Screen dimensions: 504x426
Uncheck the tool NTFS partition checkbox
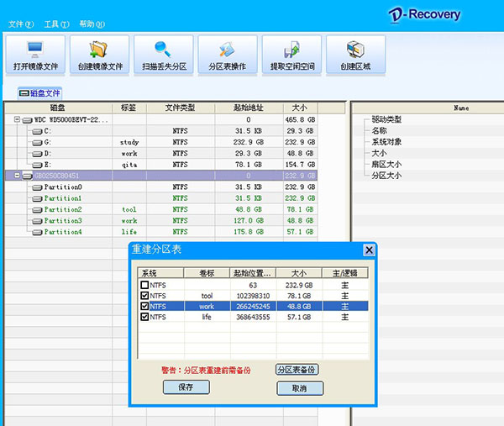tap(146, 297)
